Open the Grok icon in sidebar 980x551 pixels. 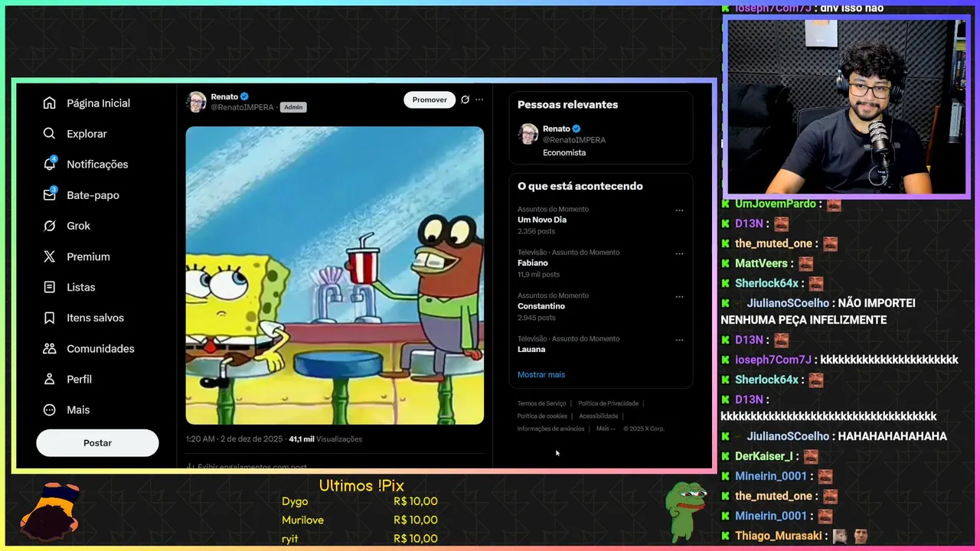[50, 226]
